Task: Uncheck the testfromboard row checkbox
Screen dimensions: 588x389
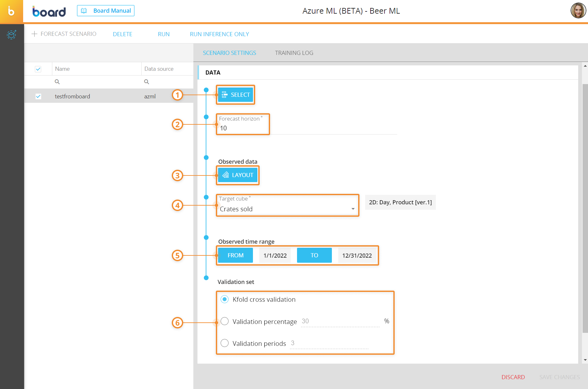Action: 38,96
